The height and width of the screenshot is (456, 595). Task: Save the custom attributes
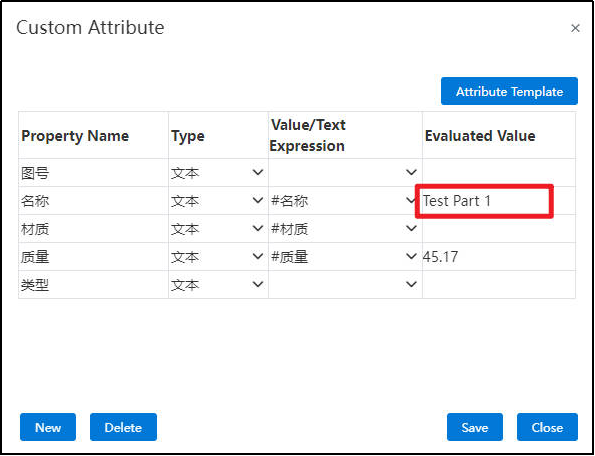[x=475, y=427]
